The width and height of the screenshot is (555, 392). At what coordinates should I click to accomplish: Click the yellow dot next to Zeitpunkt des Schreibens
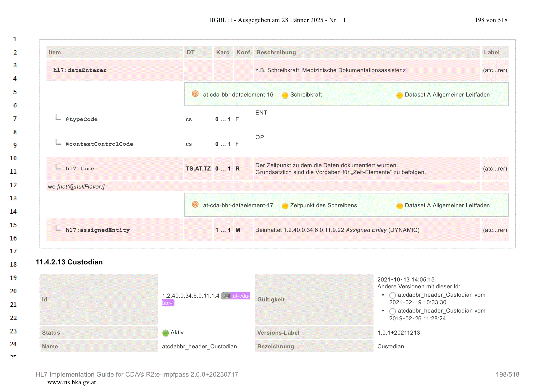[285, 206]
